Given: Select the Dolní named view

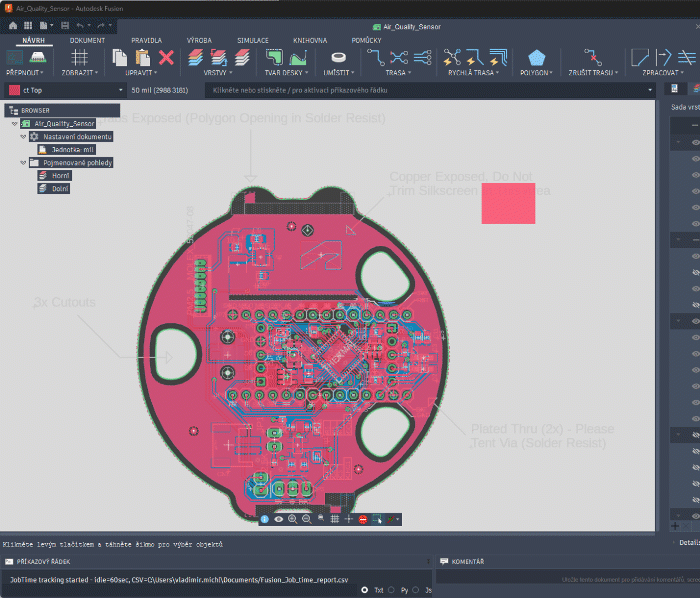Looking at the screenshot, I should point(54,189).
